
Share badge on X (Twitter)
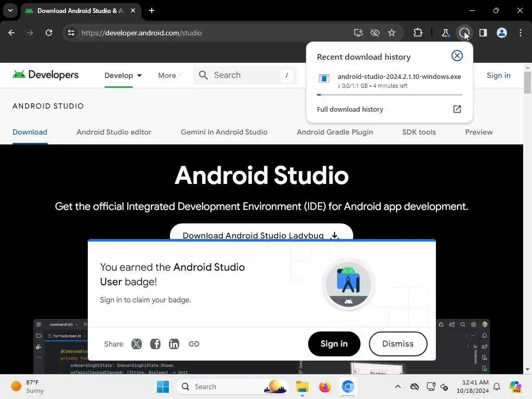[137, 344]
